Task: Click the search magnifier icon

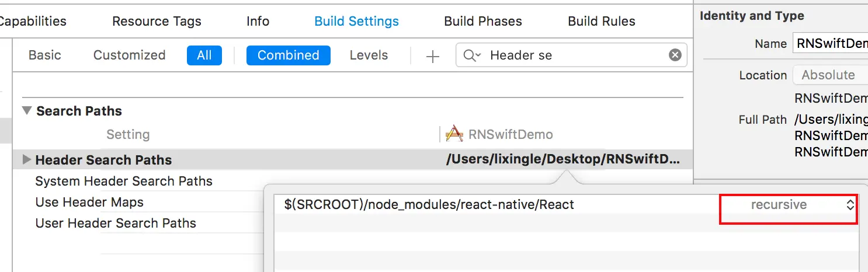Action: click(x=471, y=55)
